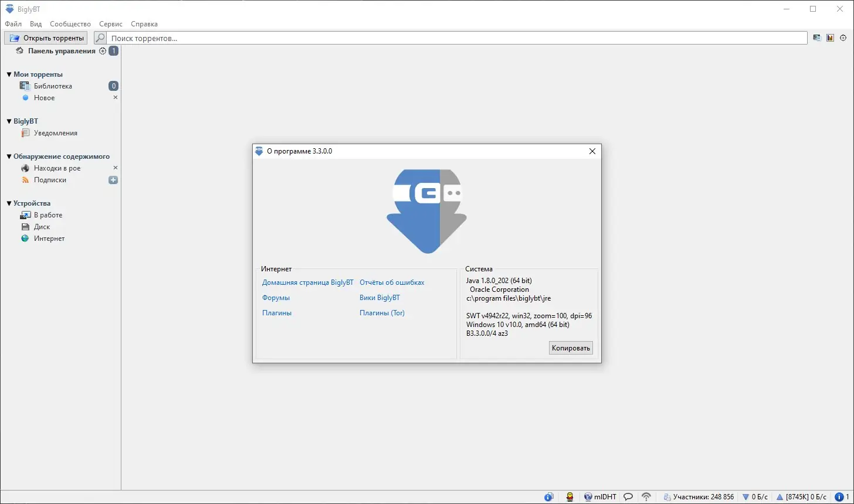Open the Справка menu
The height and width of the screenshot is (504, 854).
click(144, 24)
